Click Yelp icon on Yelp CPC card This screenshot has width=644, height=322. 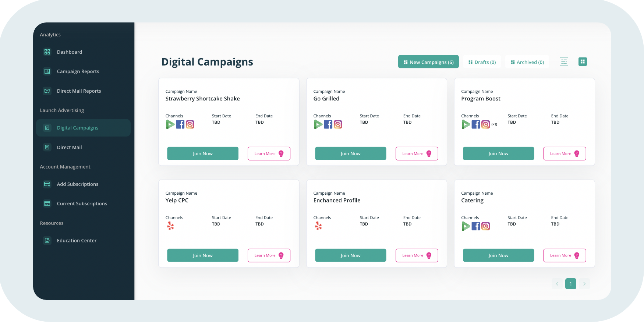click(x=170, y=226)
